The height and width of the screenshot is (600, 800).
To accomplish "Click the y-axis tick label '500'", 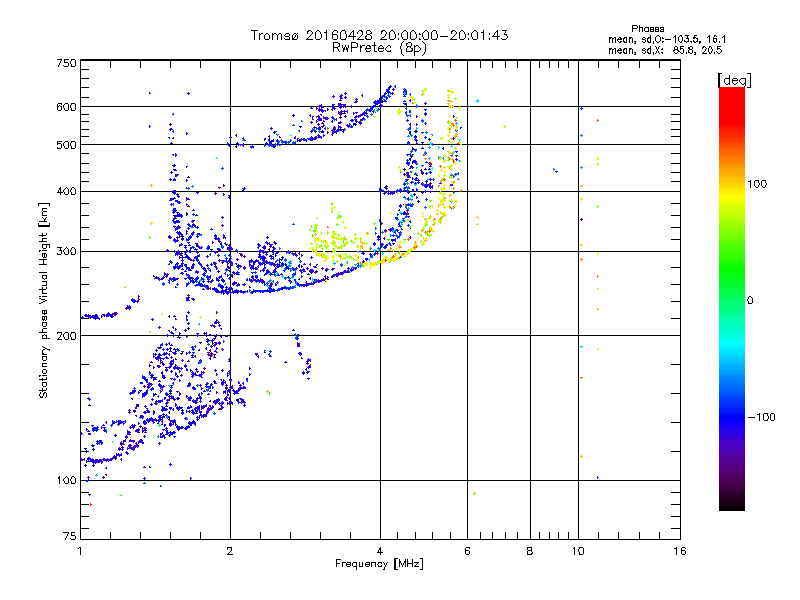I will 66,145.
